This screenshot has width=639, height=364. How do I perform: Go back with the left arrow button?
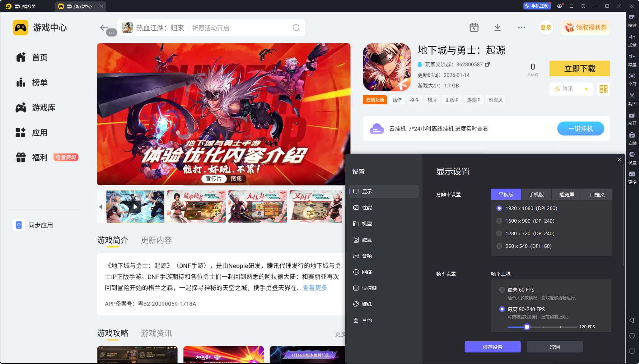[x=104, y=27]
